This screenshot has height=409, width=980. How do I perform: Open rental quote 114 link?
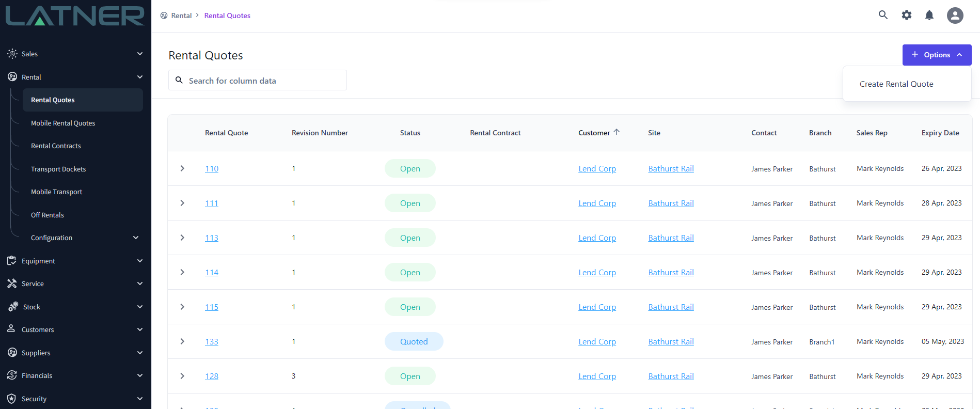tap(212, 273)
